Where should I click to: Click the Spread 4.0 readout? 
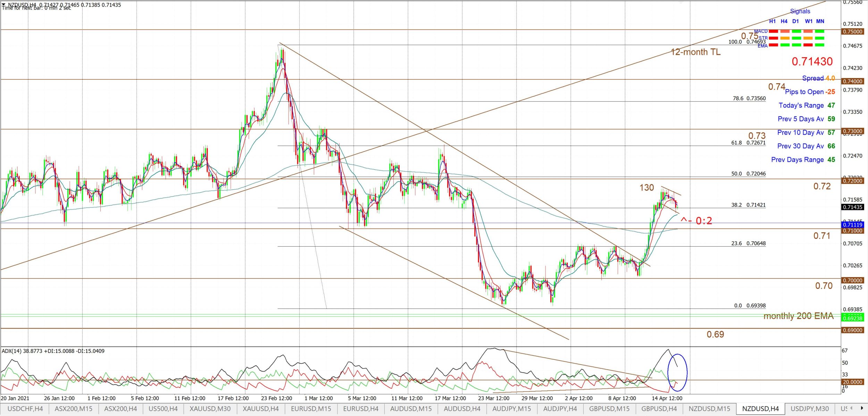point(818,78)
